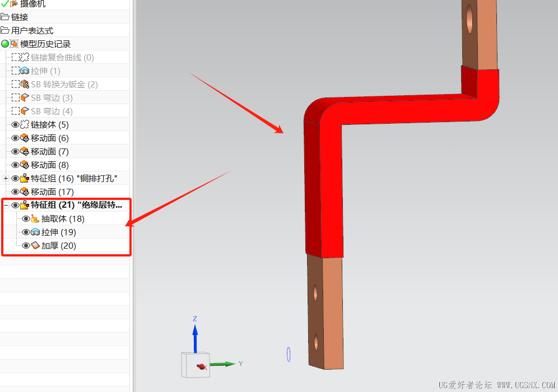Click the 拉伸 (1) extrude icon
Image resolution: width=558 pixels, height=392 pixels.
point(25,71)
